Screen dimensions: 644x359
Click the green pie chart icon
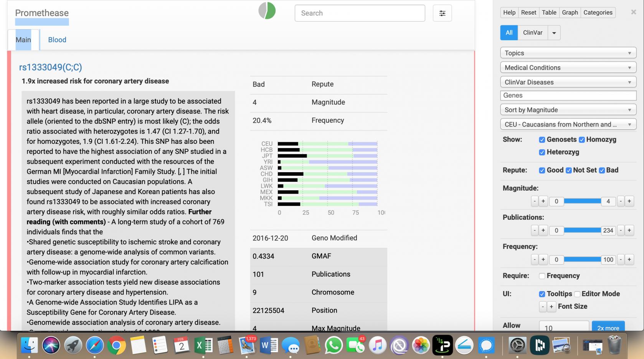267,11
